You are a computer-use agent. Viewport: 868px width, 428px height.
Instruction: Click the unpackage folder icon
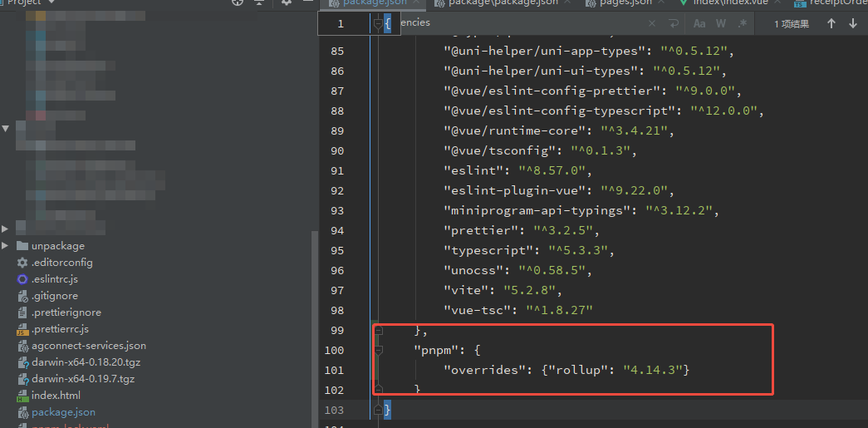[22, 246]
